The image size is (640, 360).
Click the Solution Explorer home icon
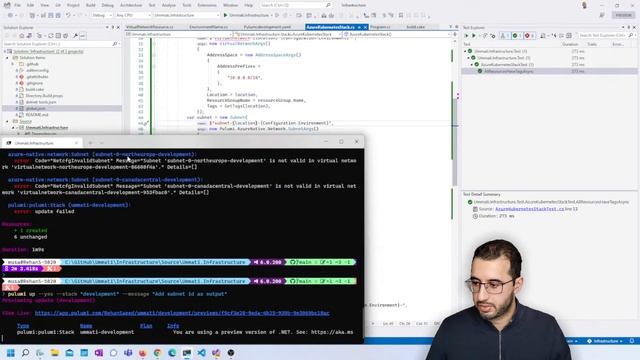coord(22,36)
